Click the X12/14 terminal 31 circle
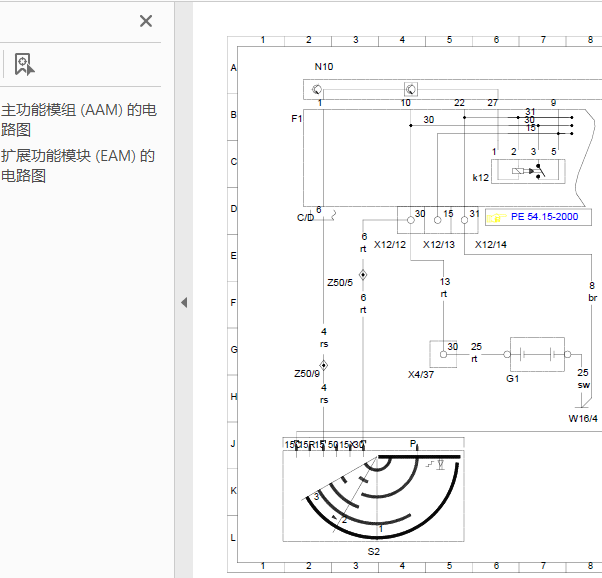602x578 pixels. [465, 226]
